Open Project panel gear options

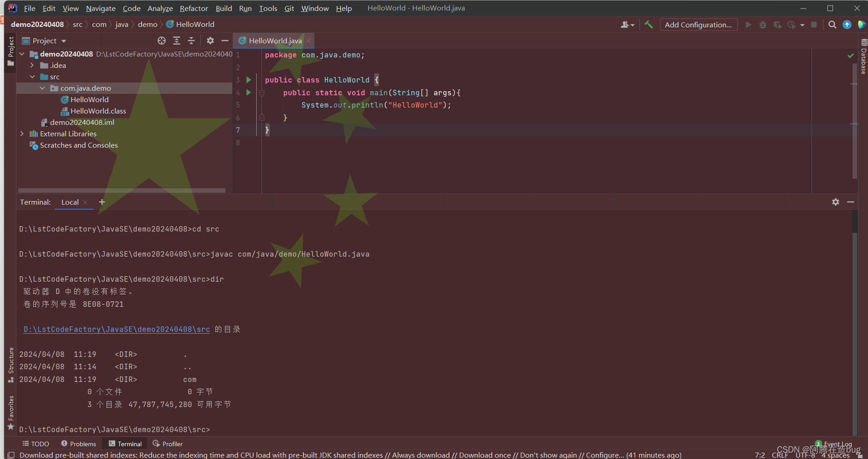click(x=210, y=41)
